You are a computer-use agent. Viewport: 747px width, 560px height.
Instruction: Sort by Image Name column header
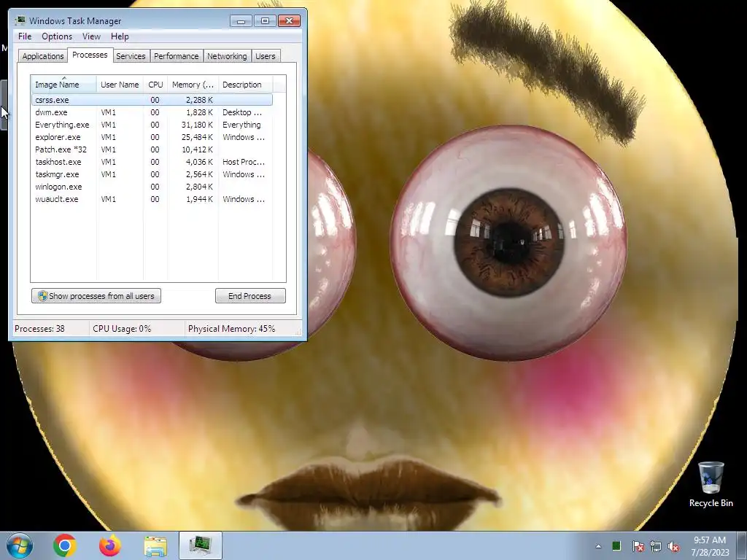pos(64,84)
